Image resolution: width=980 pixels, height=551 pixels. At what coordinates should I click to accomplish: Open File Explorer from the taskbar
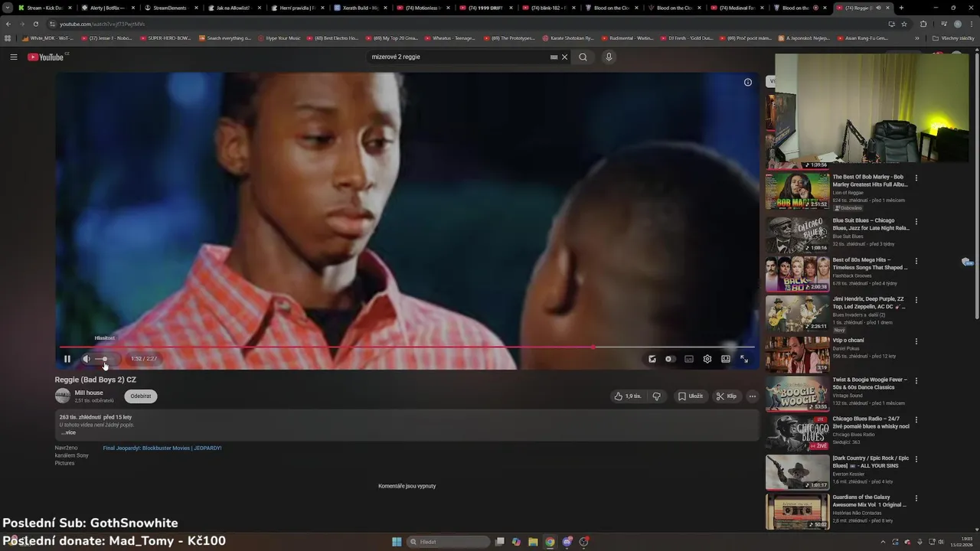click(533, 542)
